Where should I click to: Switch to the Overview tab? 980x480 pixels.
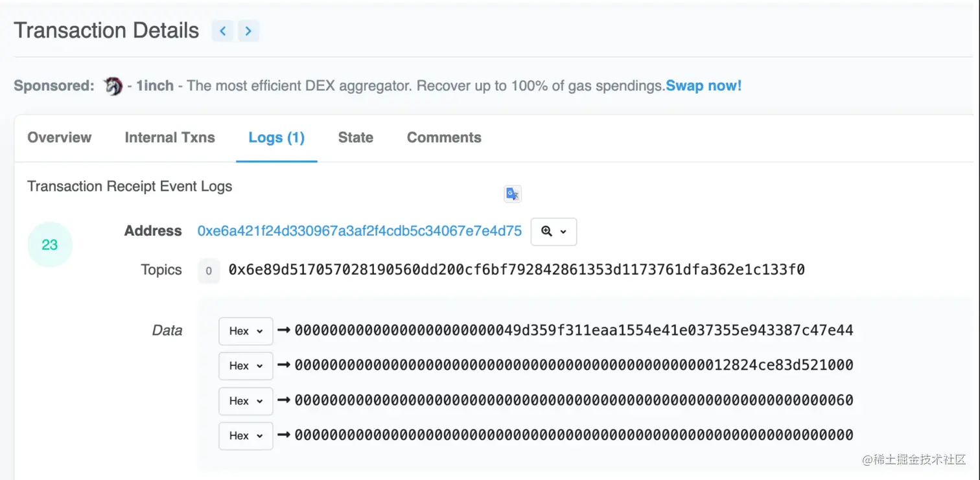coord(60,137)
